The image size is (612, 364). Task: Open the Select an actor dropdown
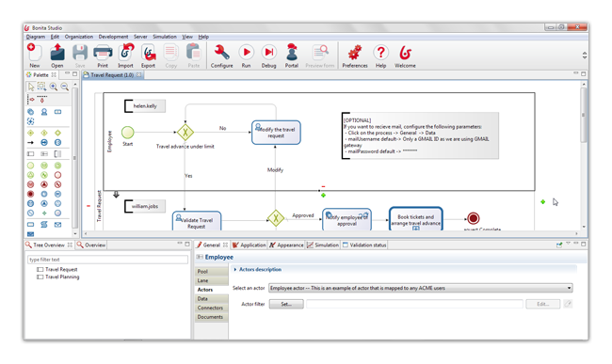tap(420, 288)
